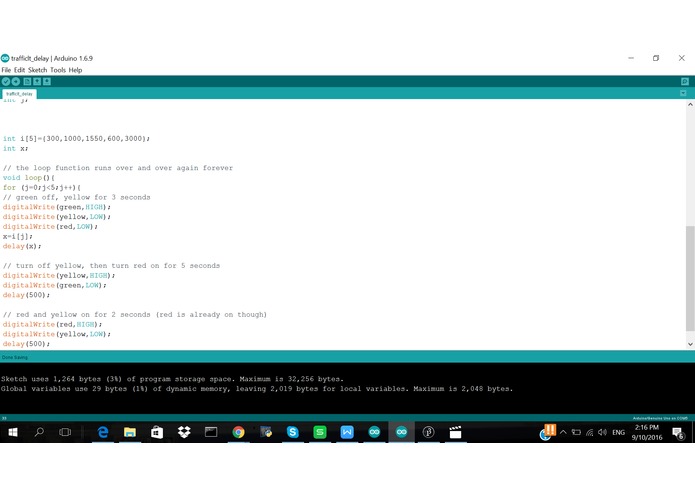Show hidden system tray icons

tap(563, 432)
